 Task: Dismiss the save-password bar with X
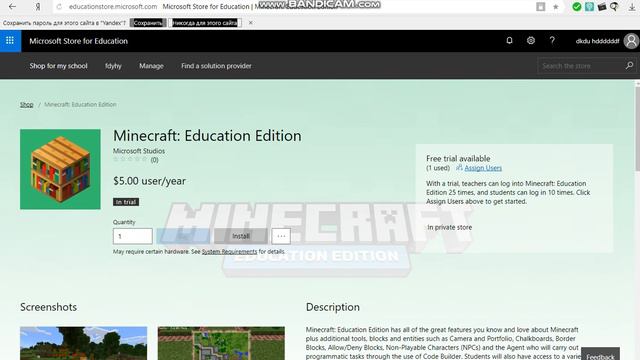pyautogui.click(x=251, y=23)
